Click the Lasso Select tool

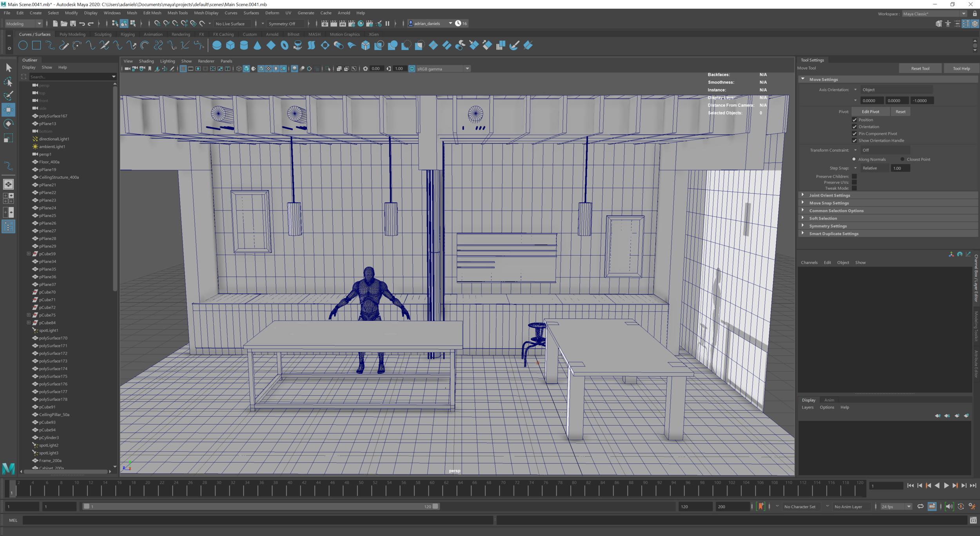click(8, 82)
